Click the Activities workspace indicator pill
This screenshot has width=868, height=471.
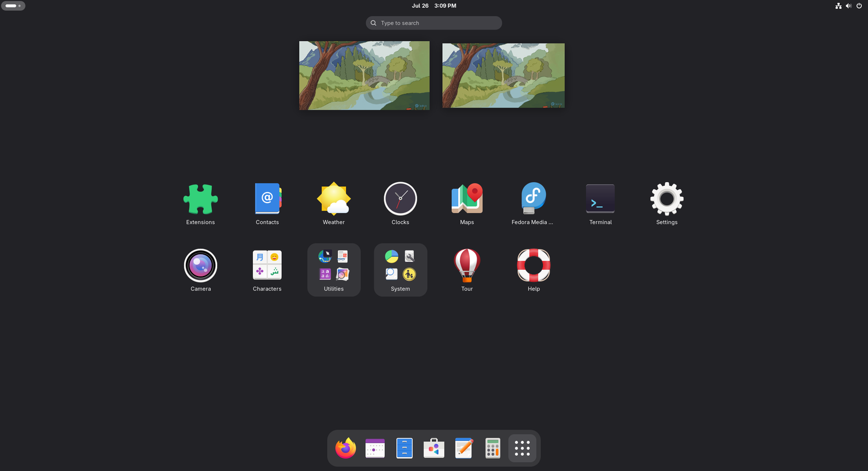13,6
